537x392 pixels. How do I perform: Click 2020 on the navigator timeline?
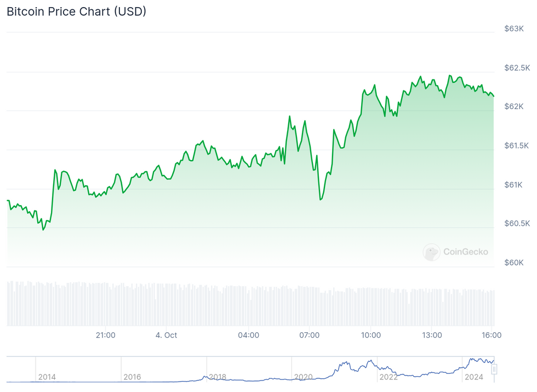(303, 377)
